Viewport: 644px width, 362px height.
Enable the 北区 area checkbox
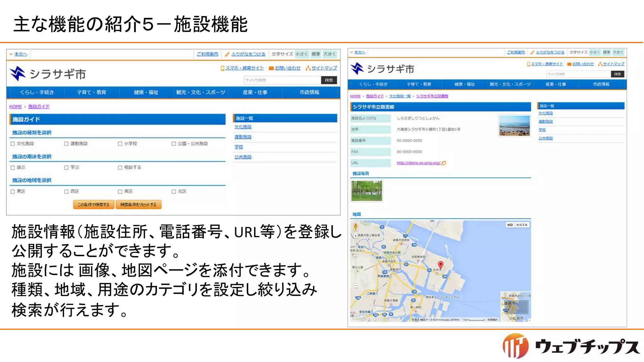point(174,191)
